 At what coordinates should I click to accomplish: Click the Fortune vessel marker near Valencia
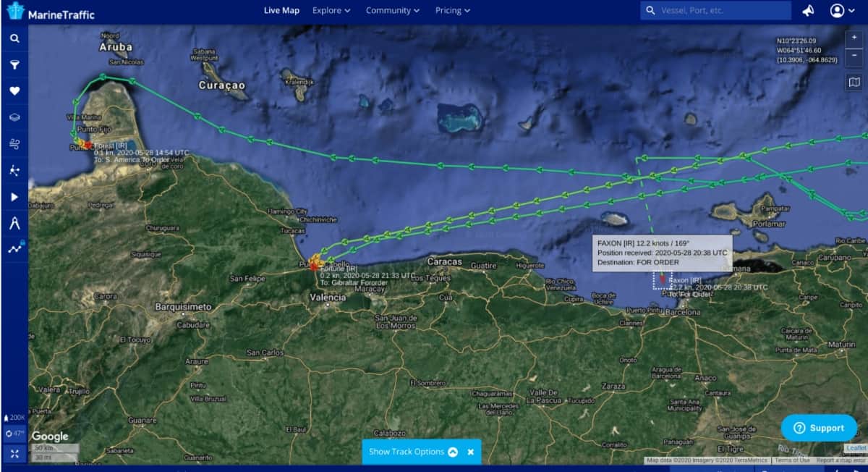314,266
